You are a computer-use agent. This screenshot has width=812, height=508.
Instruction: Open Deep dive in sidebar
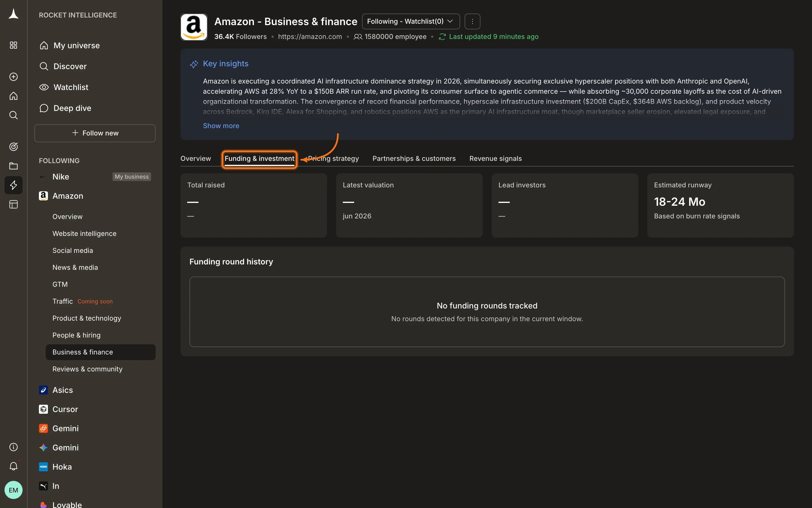[x=95, y=108]
